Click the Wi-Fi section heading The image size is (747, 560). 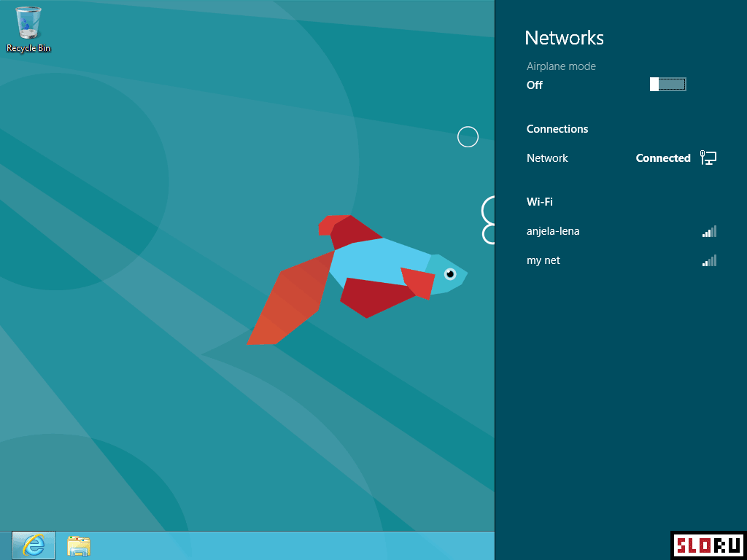pos(540,202)
